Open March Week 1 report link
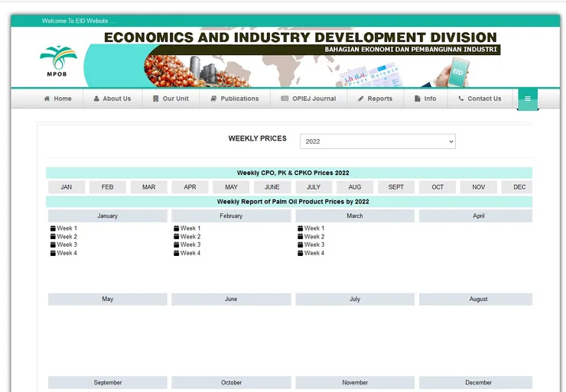The width and height of the screenshot is (566, 392). (314, 228)
